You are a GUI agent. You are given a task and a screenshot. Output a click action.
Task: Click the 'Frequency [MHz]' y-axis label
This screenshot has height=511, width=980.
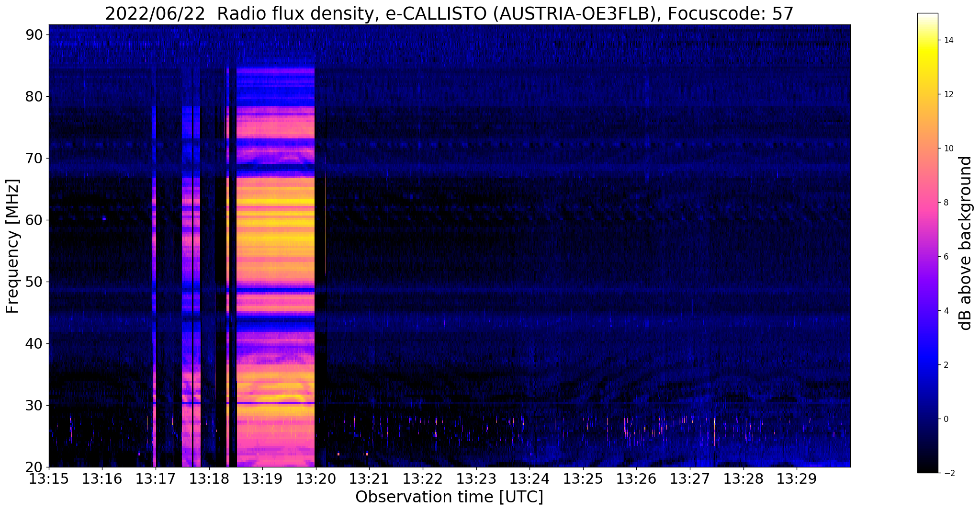coord(12,246)
